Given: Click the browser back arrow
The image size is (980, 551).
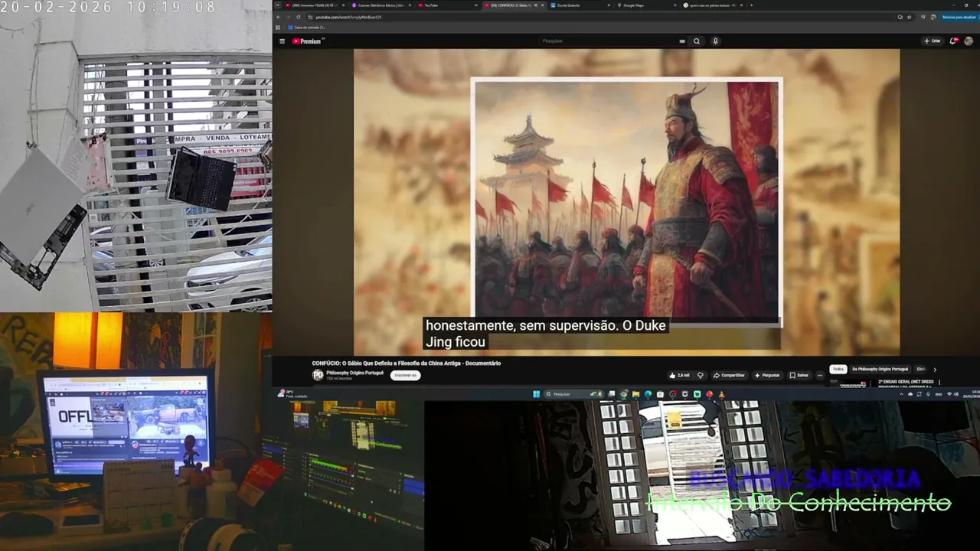Looking at the screenshot, I should click(279, 17).
